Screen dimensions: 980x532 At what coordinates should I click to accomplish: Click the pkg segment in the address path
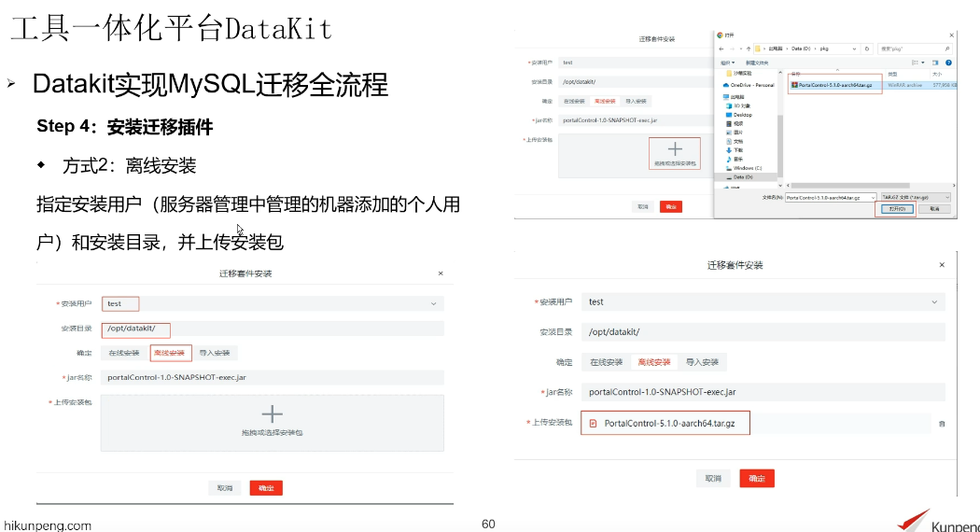(x=824, y=49)
